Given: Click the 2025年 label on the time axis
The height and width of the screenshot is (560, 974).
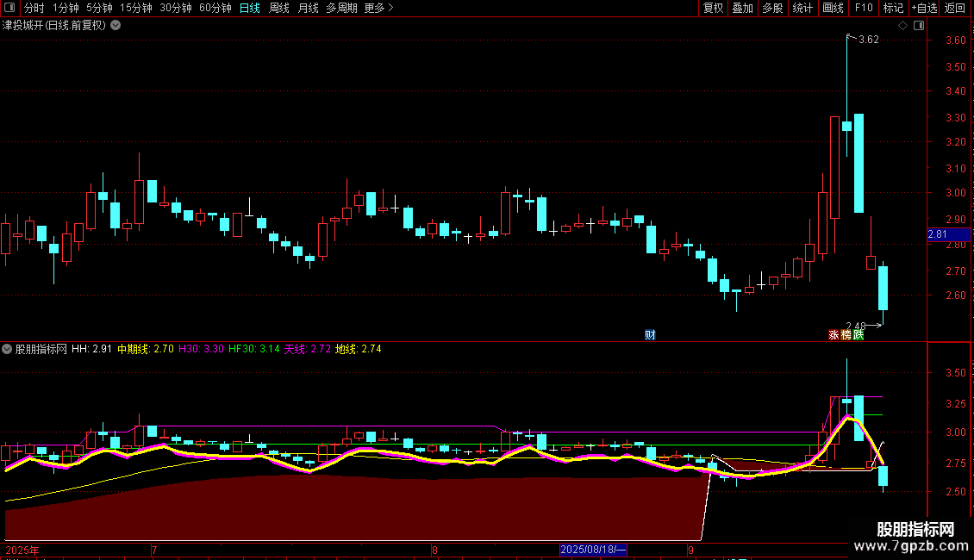Looking at the screenshot, I should [x=22, y=550].
